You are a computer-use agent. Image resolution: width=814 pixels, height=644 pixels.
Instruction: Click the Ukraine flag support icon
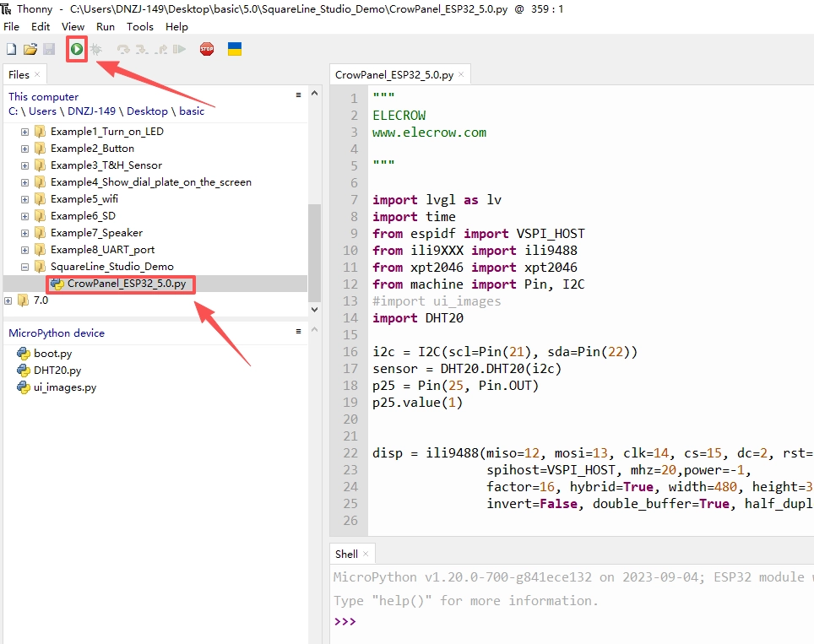(235, 49)
